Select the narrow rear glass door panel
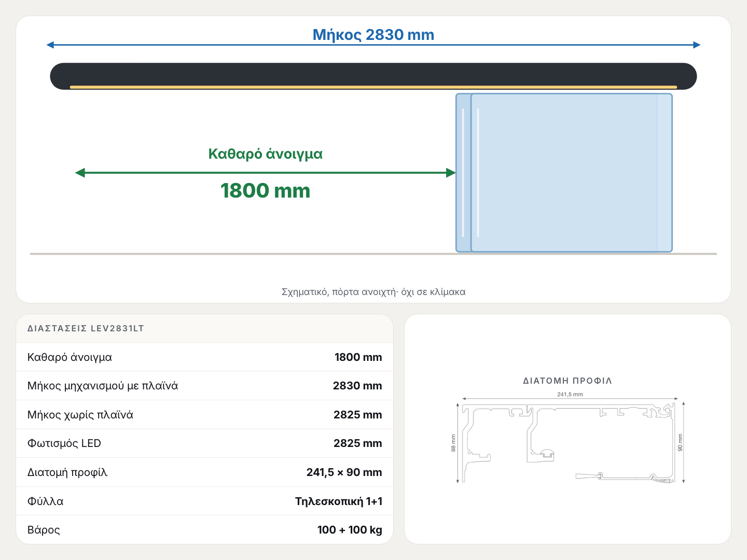 coord(463,173)
